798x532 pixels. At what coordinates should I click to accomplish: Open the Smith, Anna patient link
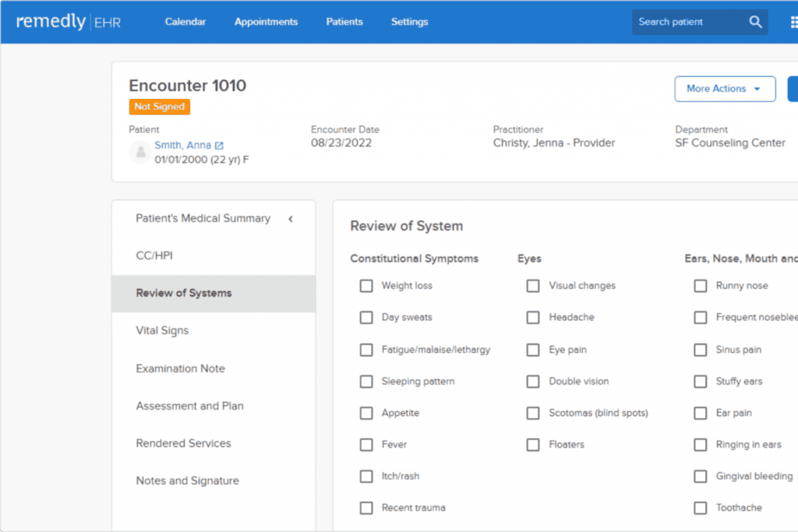click(x=182, y=146)
